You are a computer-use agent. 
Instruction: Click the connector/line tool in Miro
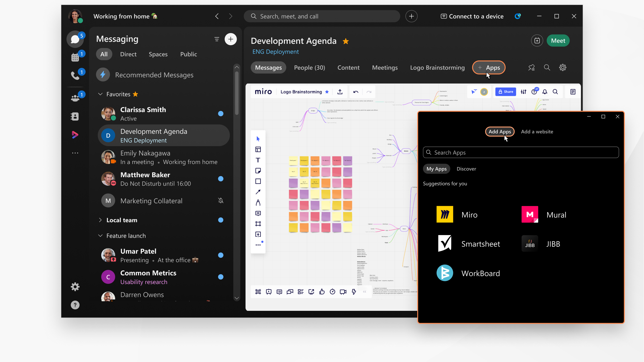click(x=258, y=192)
